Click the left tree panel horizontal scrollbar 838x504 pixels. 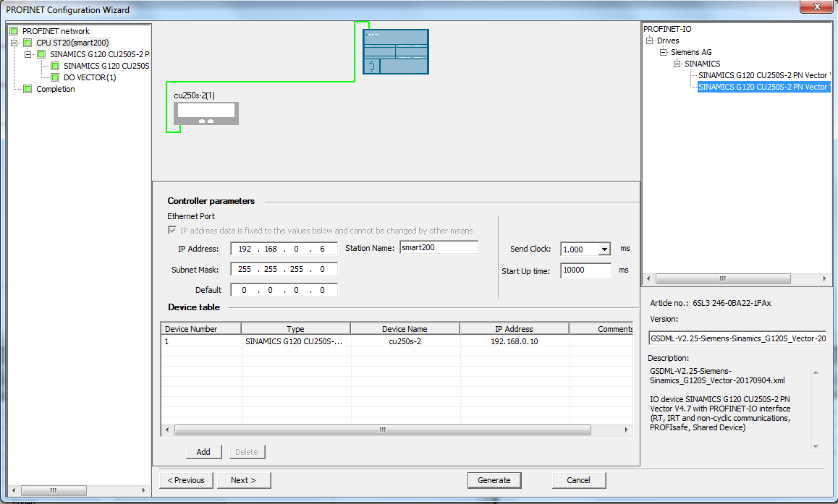[x=54, y=490]
